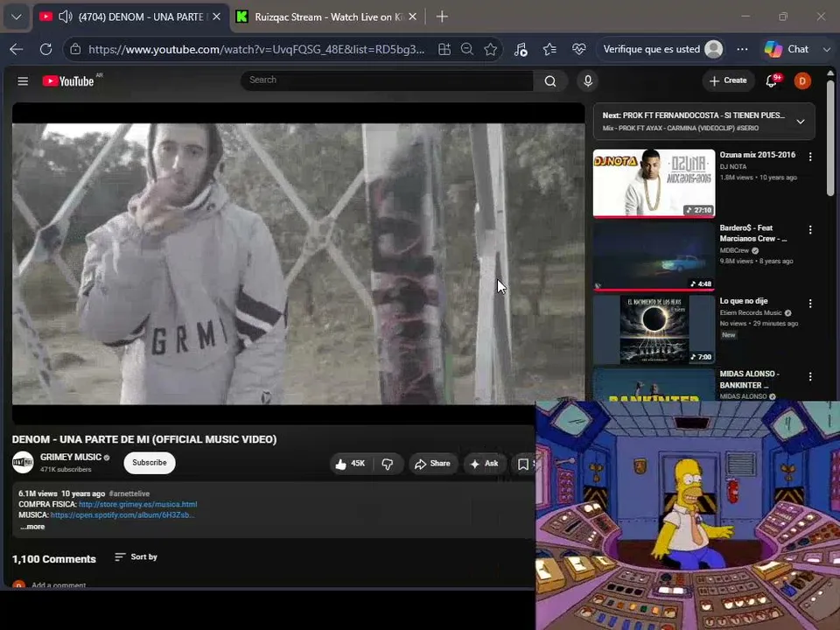
Task: Open the tab search dropdown arrow
Action: tap(16, 17)
